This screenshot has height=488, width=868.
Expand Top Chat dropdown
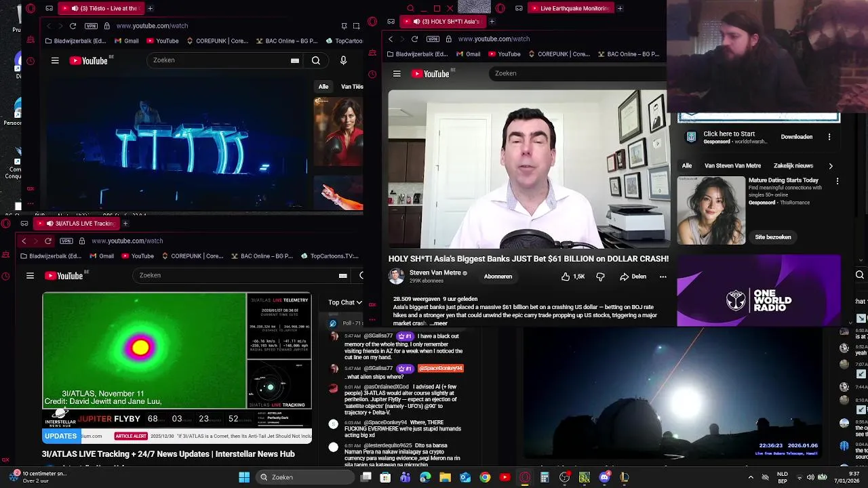(x=345, y=302)
